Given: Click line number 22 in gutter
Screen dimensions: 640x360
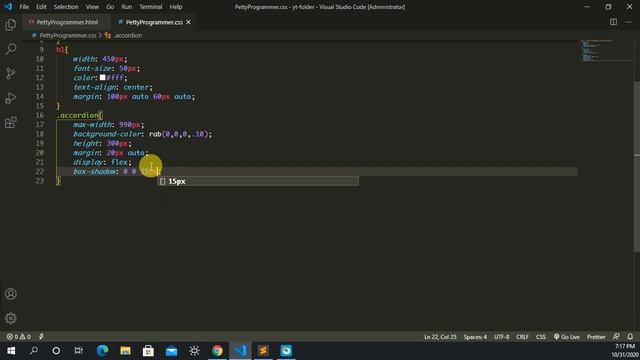Looking at the screenshot, I should tap(39, 171).
